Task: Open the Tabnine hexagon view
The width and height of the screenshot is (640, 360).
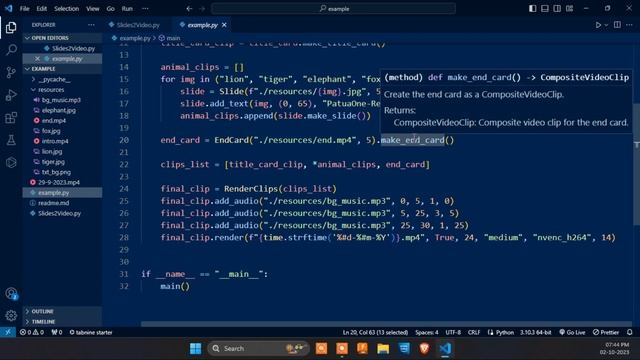Action: pos(11,162)
